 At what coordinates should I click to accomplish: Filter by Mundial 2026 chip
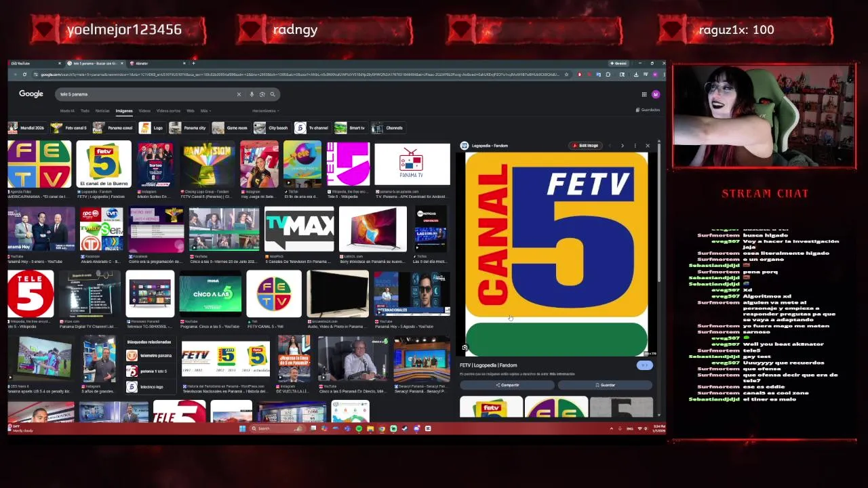(26, 127)
